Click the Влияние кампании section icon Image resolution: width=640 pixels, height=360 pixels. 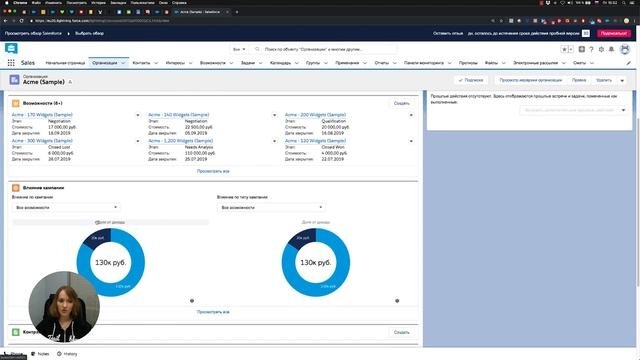[16, 188]
